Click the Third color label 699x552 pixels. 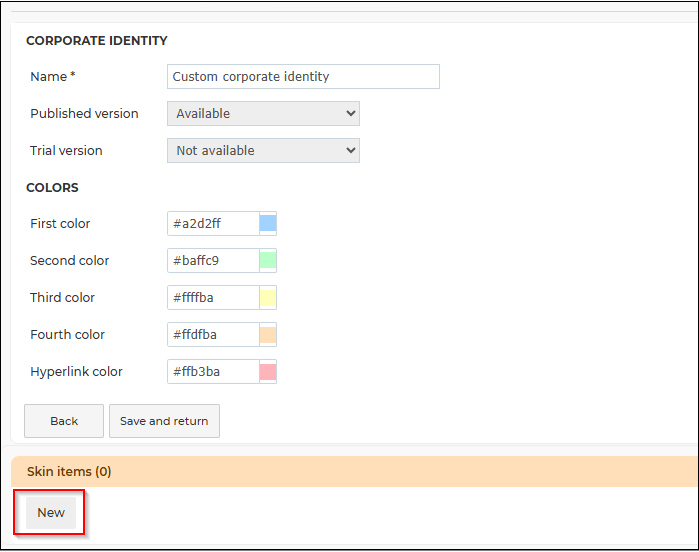pyautogui.click(x=62, y=297)
